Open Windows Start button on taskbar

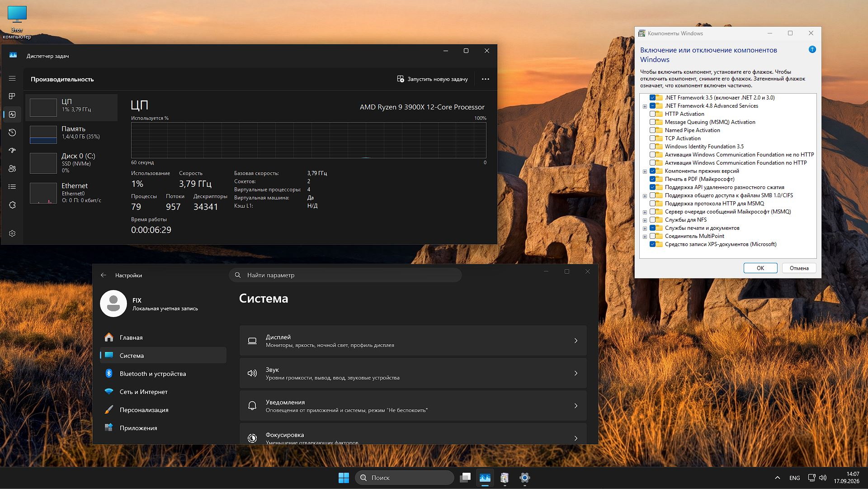click(x=344, y=478)
